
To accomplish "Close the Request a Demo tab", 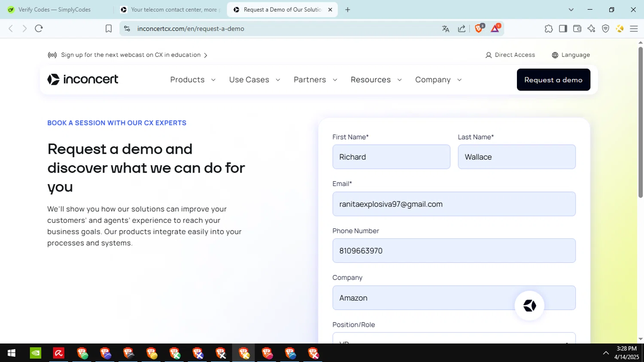I will coord(330,9).
